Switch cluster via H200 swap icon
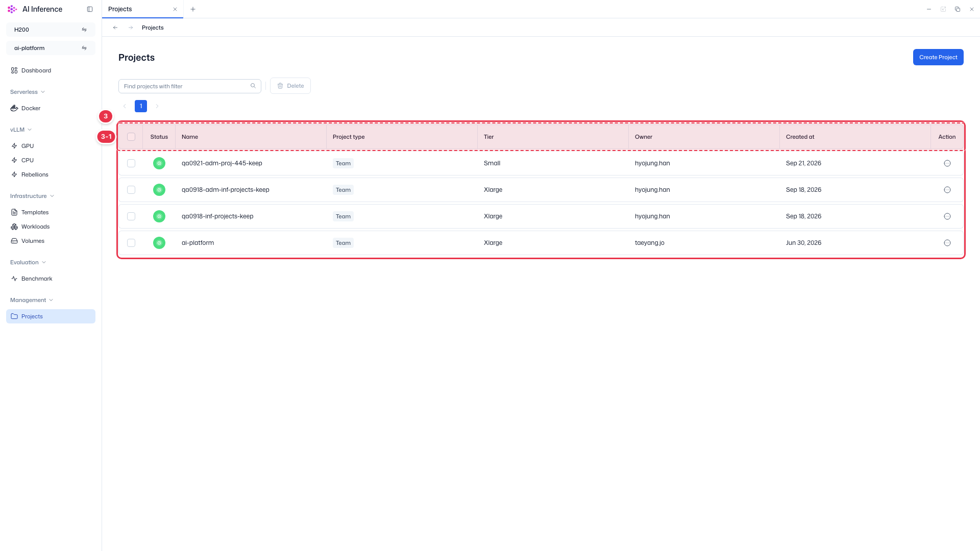Screen dimensions: 980x551 coord(84,30)
